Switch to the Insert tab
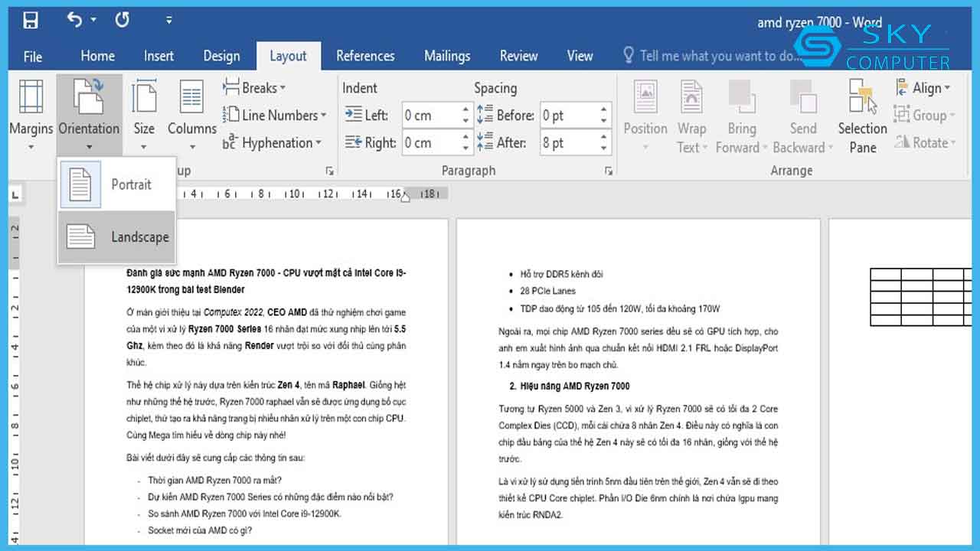 pyautogui.click(x=158, y=56)
